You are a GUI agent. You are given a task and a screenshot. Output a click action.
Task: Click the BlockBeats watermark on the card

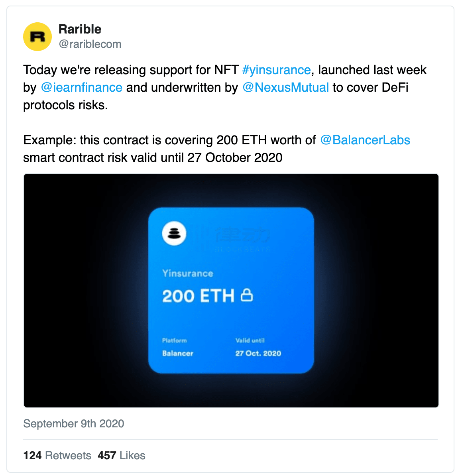(x=242, y=240)
